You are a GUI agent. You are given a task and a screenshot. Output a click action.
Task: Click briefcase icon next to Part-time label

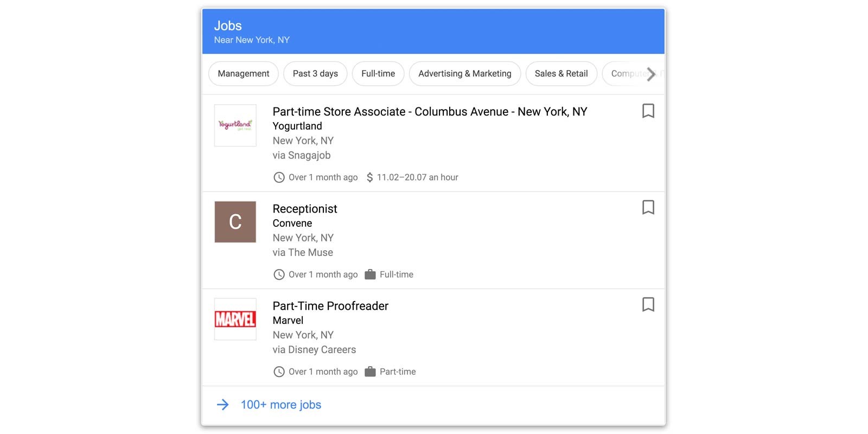[x=371, y=372]
